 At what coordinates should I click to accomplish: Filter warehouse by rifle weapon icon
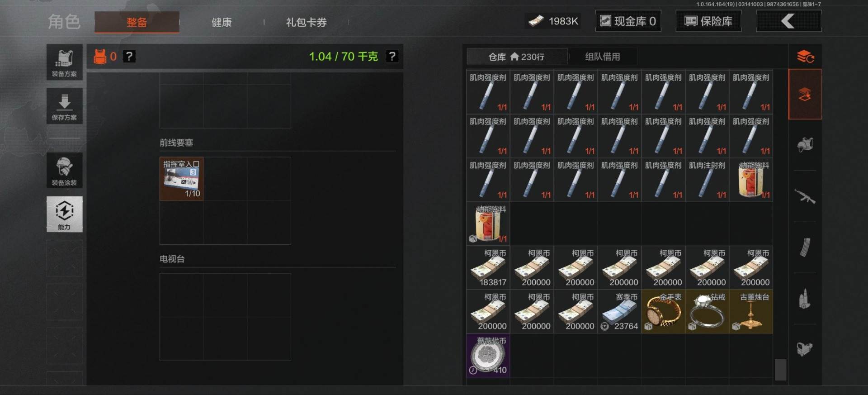[x=805, y=196]
